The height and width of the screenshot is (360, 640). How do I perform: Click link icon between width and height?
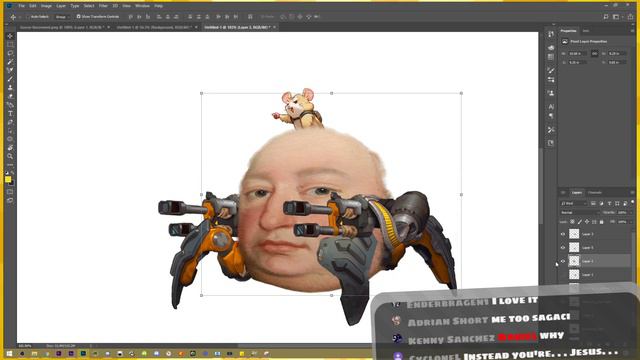pyautogui.click(x=594, y=53)
